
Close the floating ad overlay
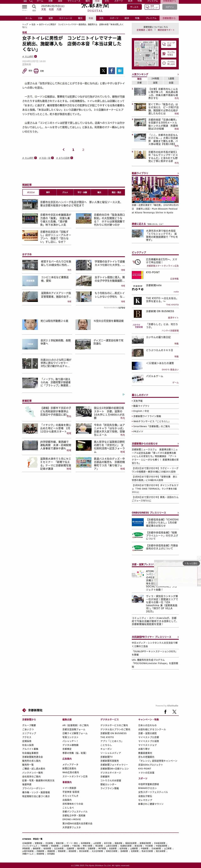click(199, 558)
